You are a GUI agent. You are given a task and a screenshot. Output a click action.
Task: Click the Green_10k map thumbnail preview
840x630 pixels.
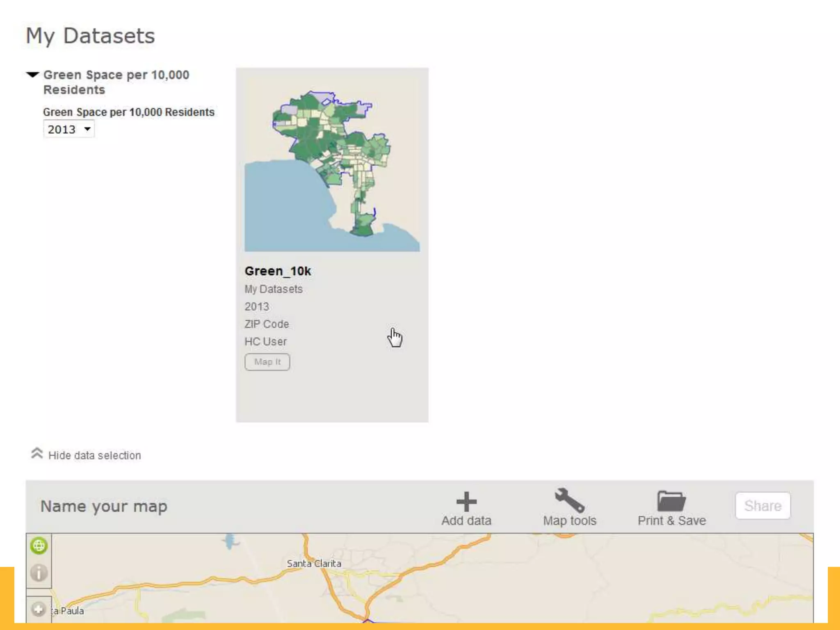pyautogui.click(x=332, y=164)
